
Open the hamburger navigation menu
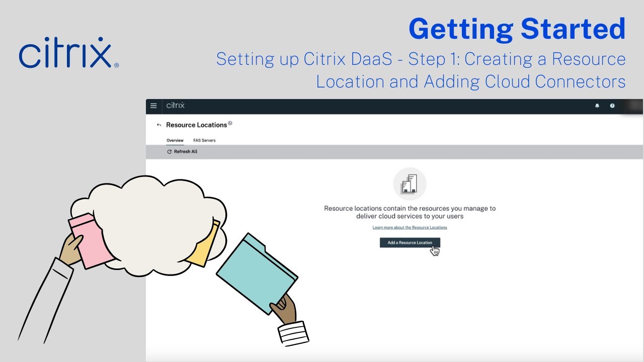tap(154, 106)
